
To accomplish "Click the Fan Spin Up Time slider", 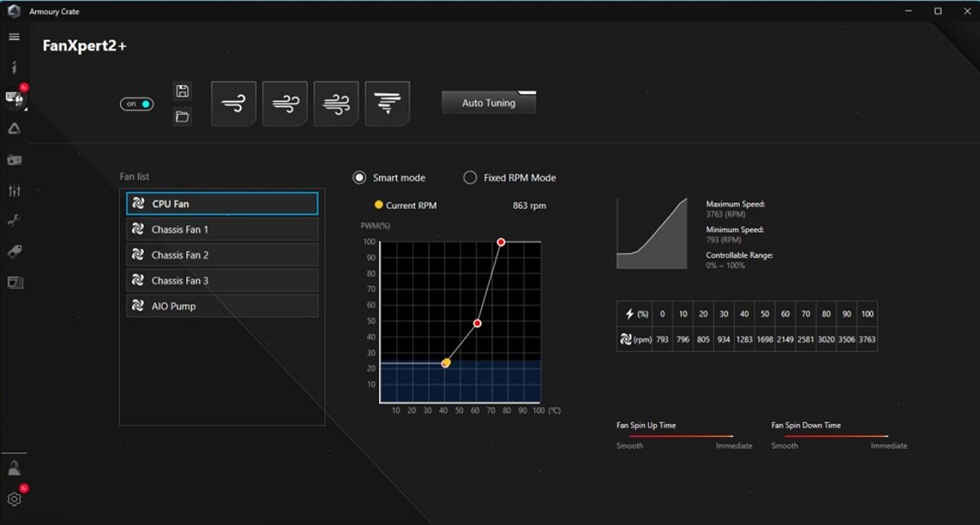I will 681,437.
